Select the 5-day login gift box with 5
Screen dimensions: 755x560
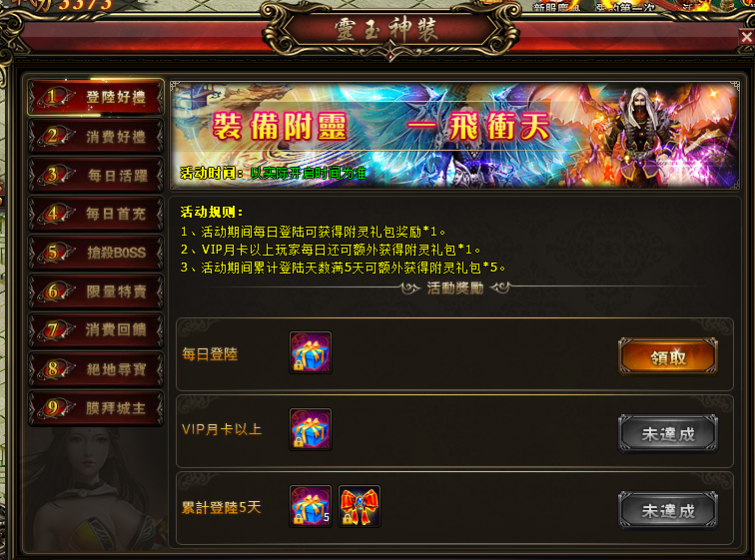311,506
